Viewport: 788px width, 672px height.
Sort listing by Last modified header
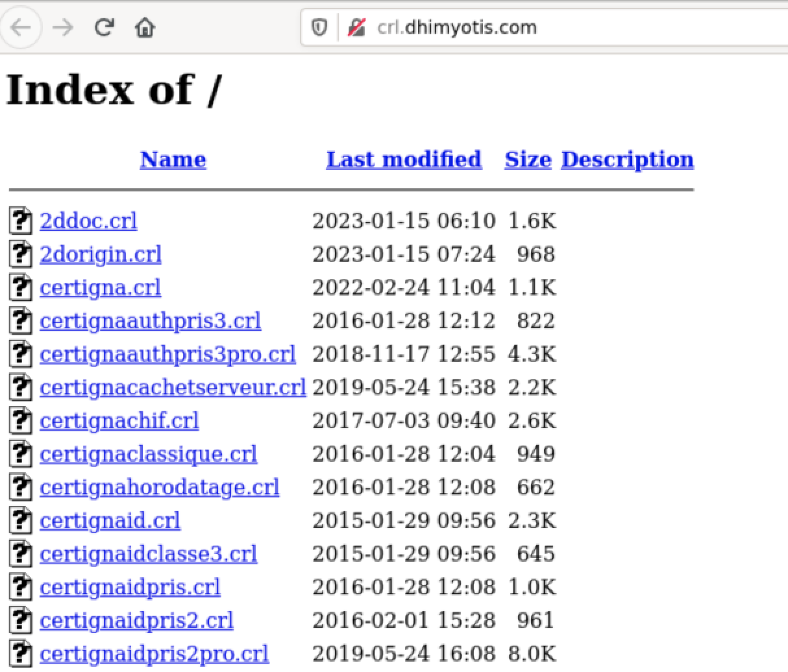pos(404,160)
